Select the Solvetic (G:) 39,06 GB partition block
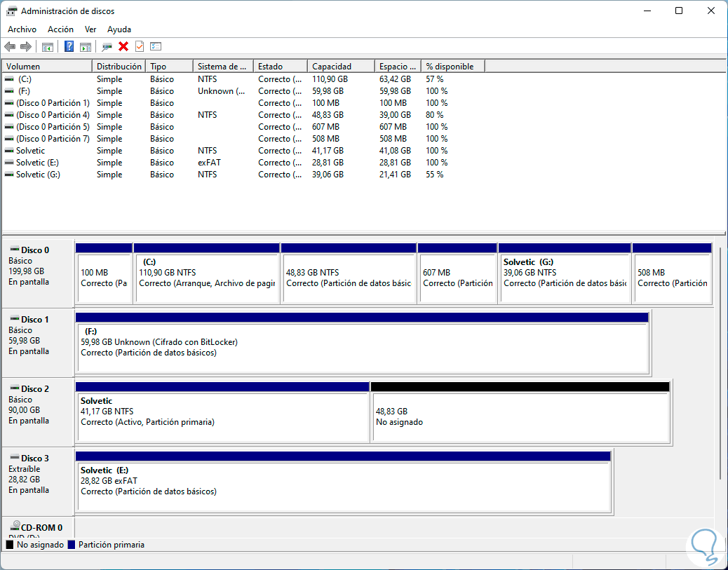The image size is (728, 570). coord(565,274)
